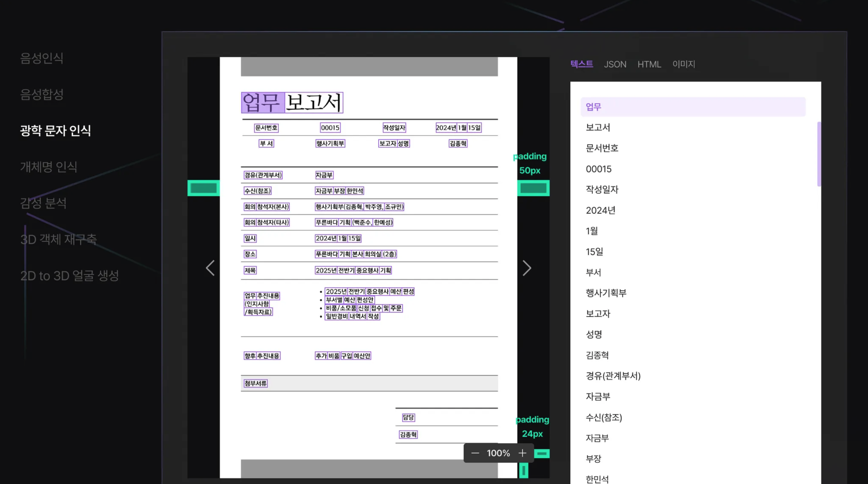Select the highlighted 업무 result row
Viewport: 868px width, 484px height.
coord(693,107)
